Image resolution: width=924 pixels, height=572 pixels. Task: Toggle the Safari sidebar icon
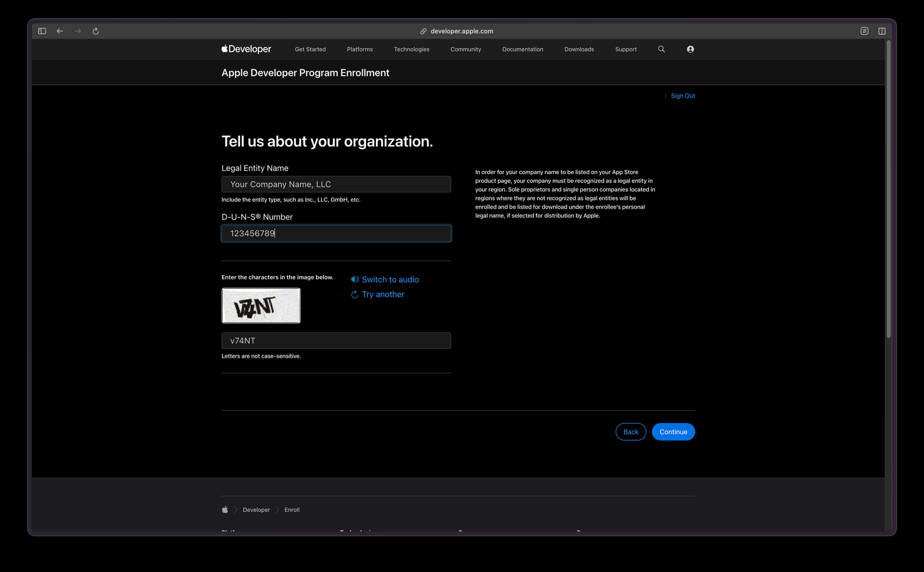[x=42, y=31]
